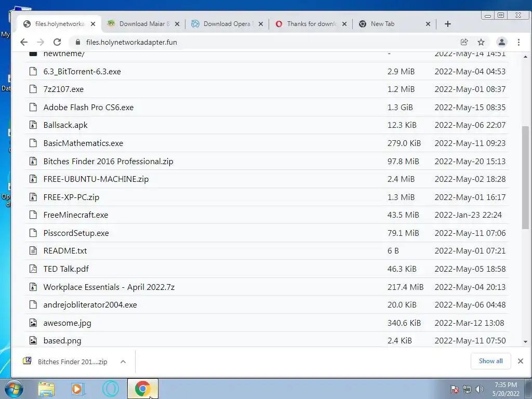The height and width of the screenshot is (399, 532).
Task: Open the 6.3_BitTorrent-6.3.exe link
Action: [x=82, y=72]
